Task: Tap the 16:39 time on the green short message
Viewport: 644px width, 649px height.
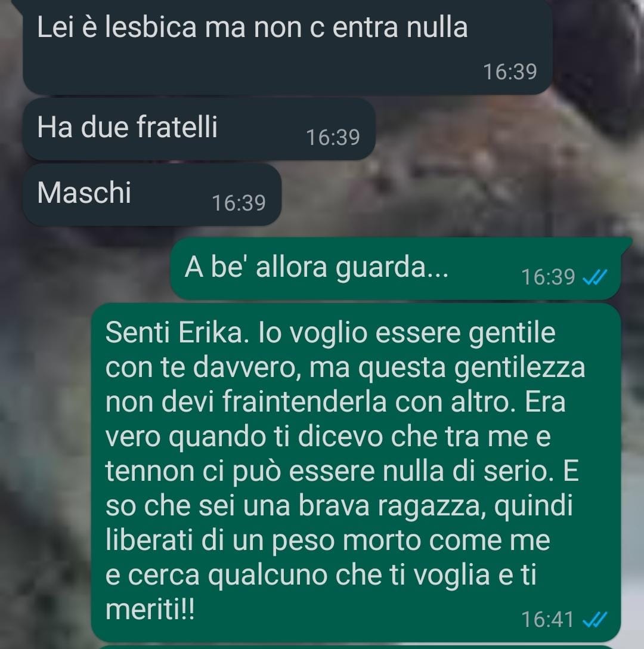Action: point(548,277)
